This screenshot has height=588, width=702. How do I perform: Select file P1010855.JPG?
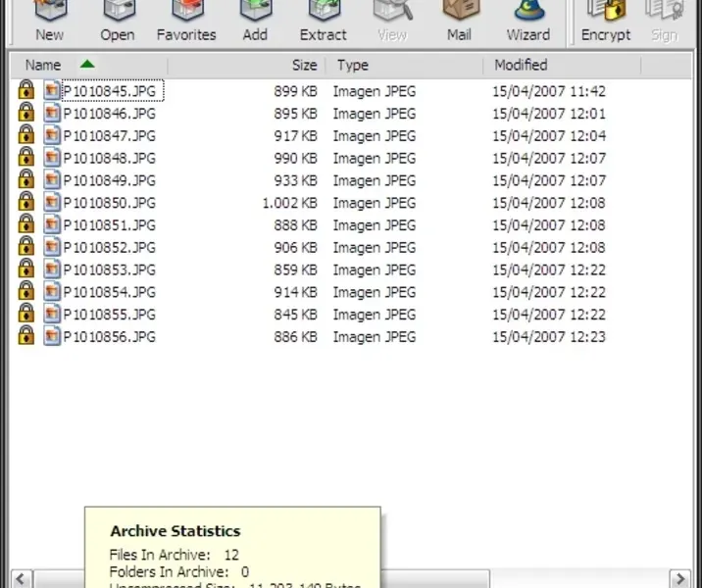[x=110, y=315]
